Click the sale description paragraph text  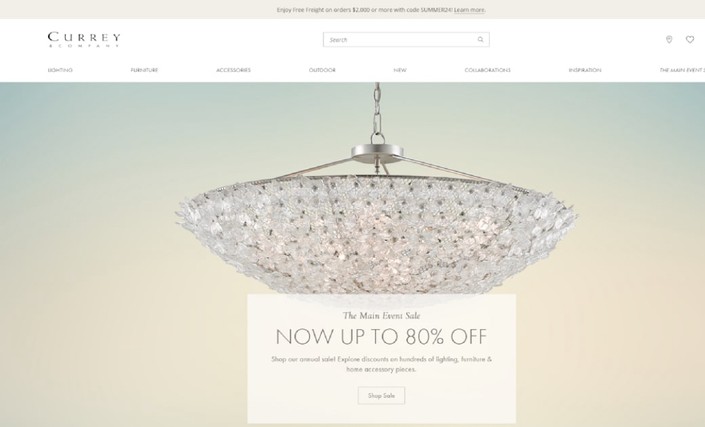click(x=381, y=364)
